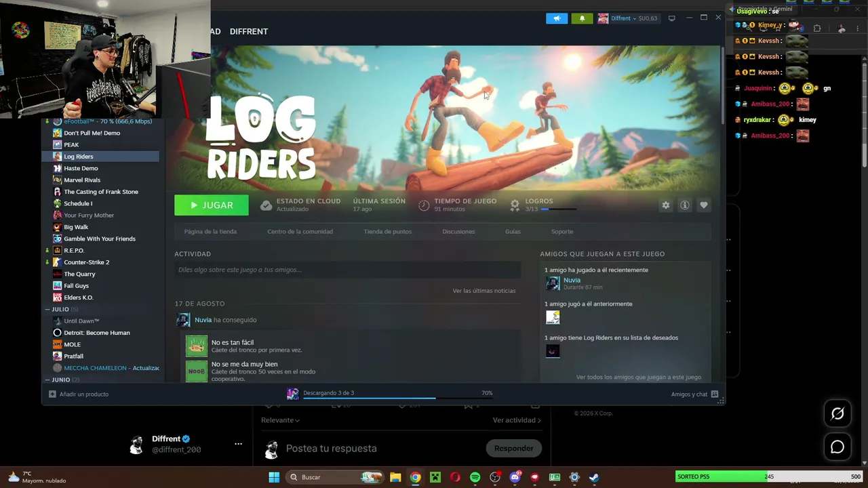Open Spotify from the taskbar
The height and width of the screenshot is (488, 868).
pyautogui.click(x=475, y=477)
